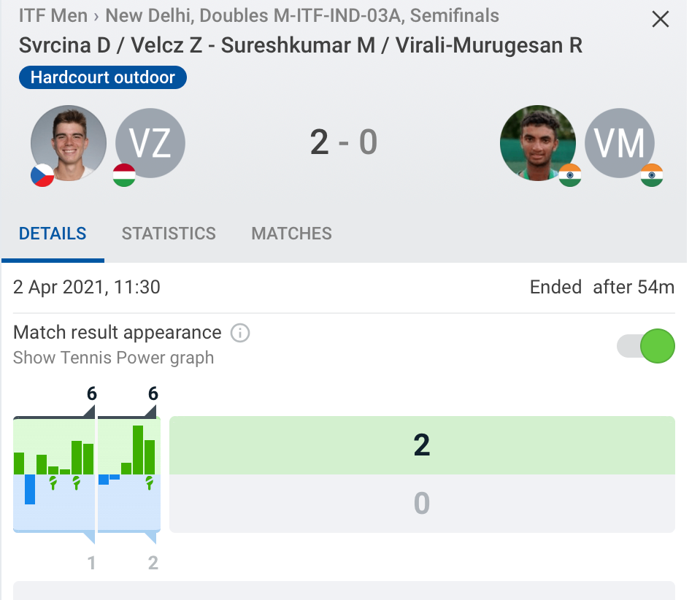Screen dimensions: 700x600
Task: Click first break-point marker in set one
Action: [x=53, y=482]
